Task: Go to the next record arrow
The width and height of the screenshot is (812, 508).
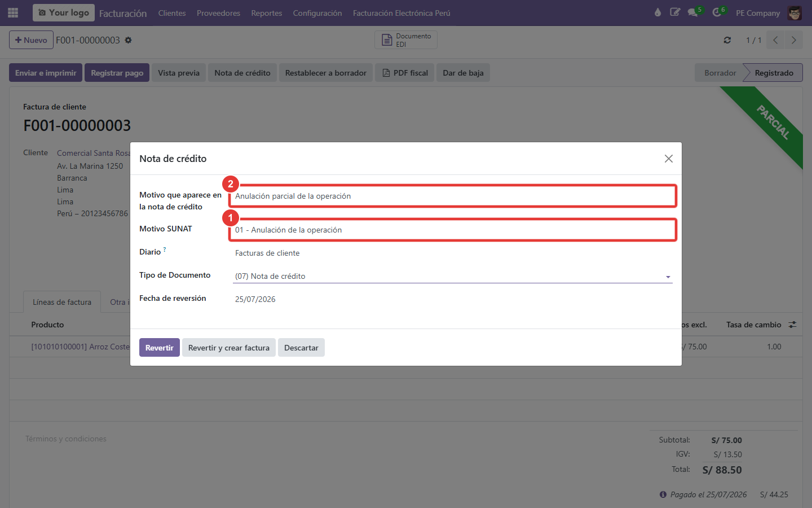Action: pyautogui.click(x=794, y=40)
